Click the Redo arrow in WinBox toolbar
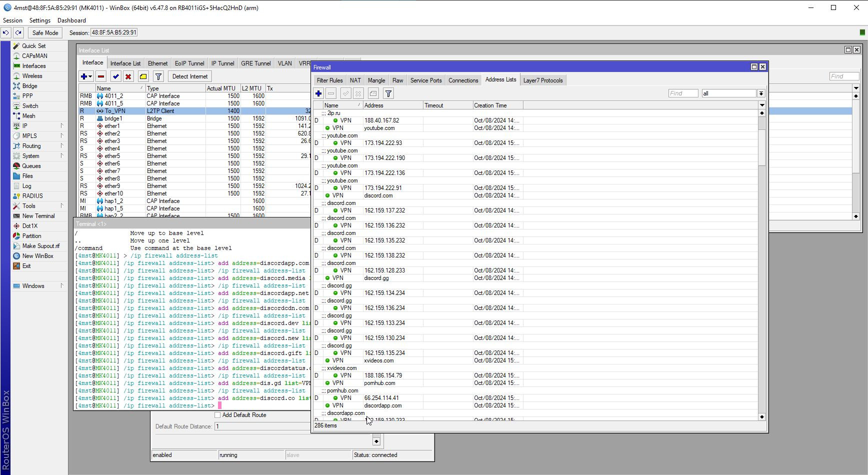Image resolution: width=868 pixels, height=475 pixels. (x=18, y=32)
